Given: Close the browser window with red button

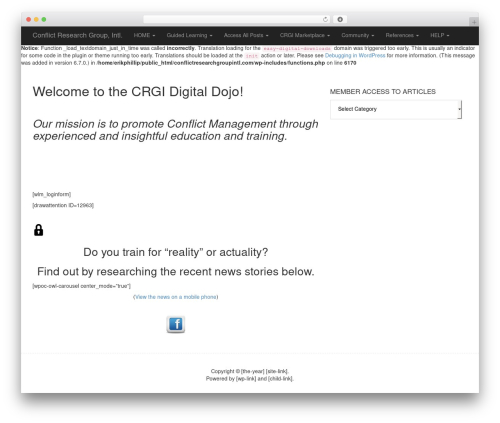Looking at the screenshot, I should coord(29,20).
